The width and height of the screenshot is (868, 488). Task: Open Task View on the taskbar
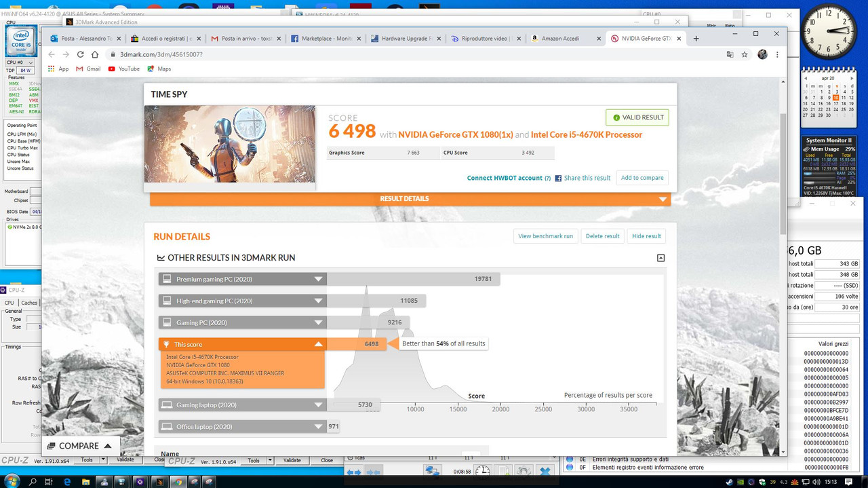click(x=50, y=481)
